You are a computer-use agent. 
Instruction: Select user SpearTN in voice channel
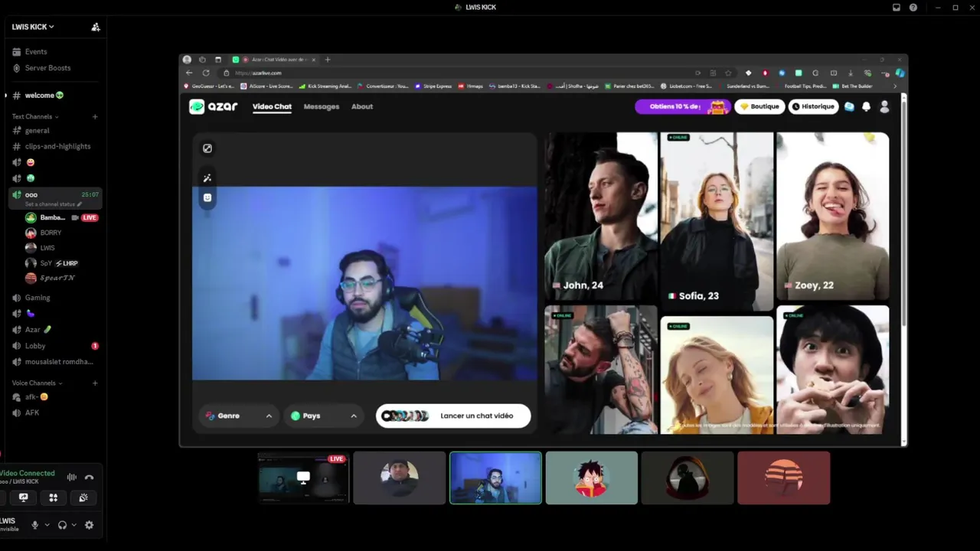61,278
